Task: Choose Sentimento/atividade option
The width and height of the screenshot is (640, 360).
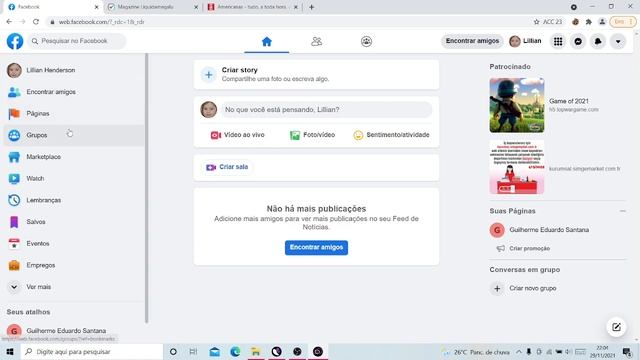Action: (x=391, y=135)
